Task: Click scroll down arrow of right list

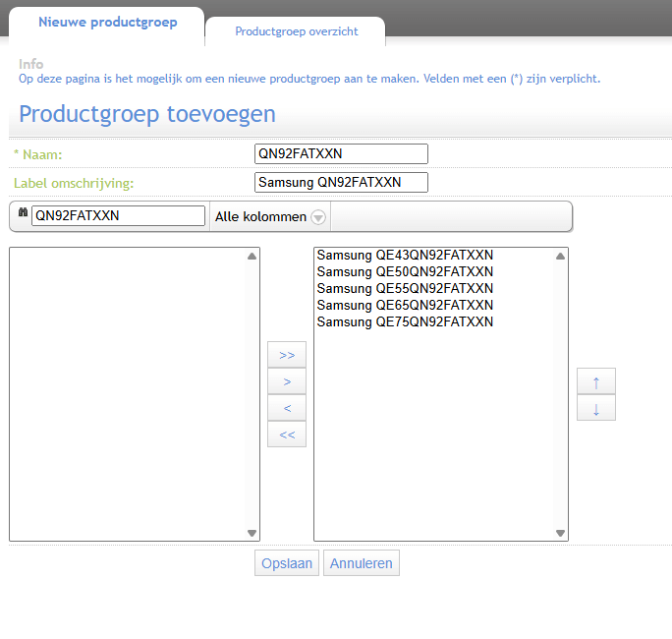Action: point(560,533)
